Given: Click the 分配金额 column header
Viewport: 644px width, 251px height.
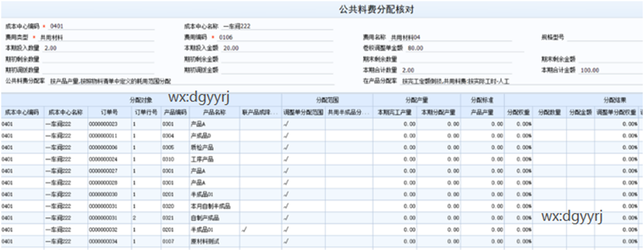Looking at the screenshot, I should pos(580,112).
